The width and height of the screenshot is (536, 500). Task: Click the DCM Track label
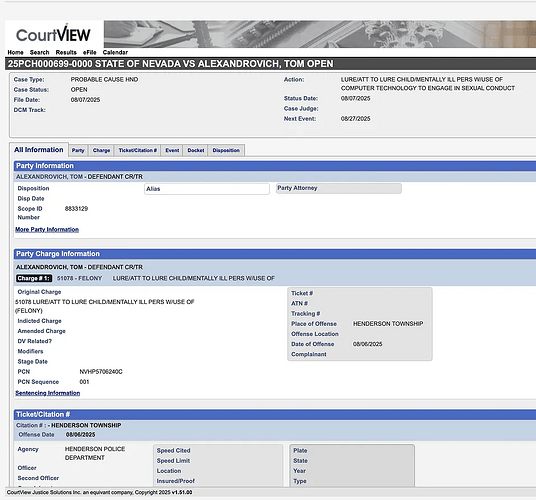(30, 110)
